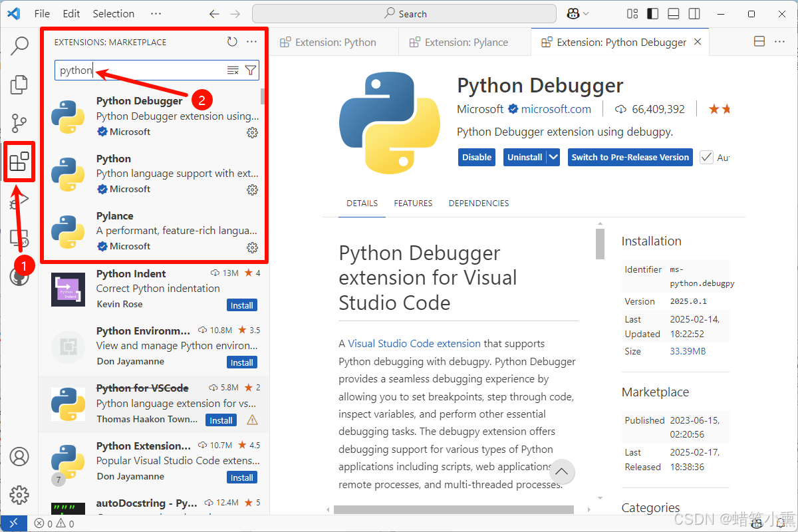This screenshot has height=532, width=798.
Task: Filter extensions with the funnel icon
Action: tap(250, 70)
